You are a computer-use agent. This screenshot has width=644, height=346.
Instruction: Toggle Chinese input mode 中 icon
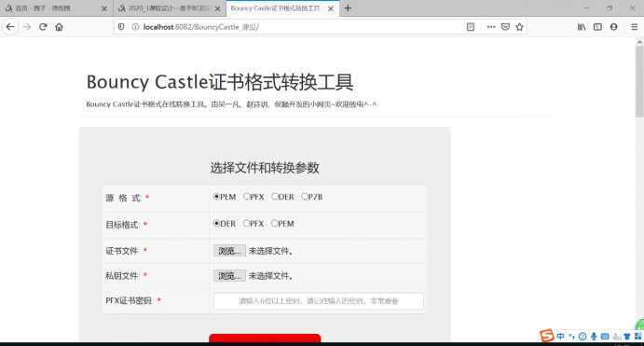(560, 336)
